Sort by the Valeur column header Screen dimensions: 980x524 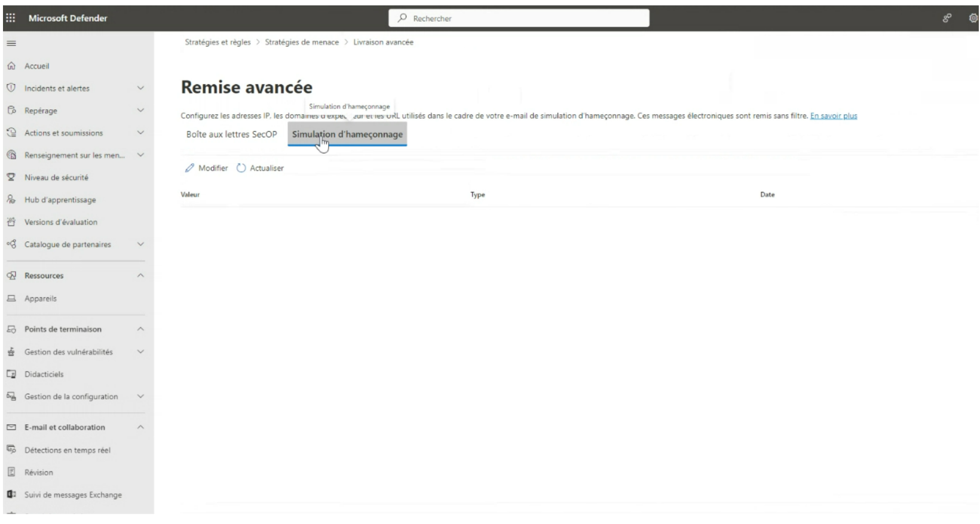click(x=190, y=195)
